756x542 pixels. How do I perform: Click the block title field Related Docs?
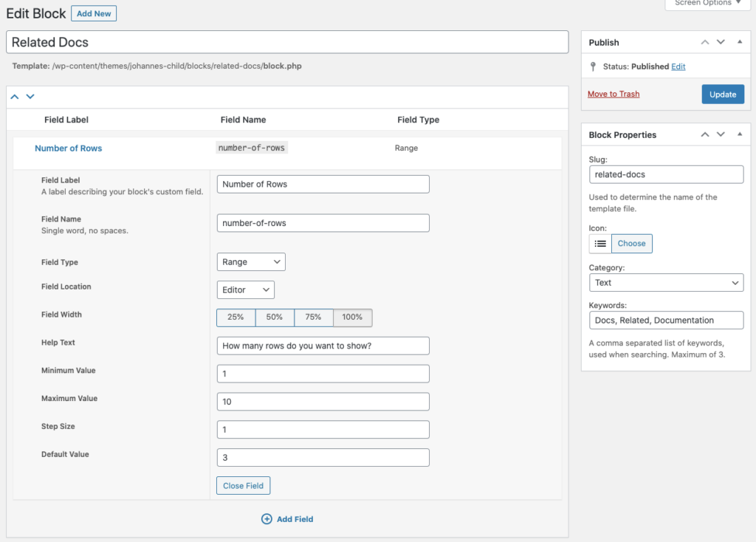coord(287,42)
